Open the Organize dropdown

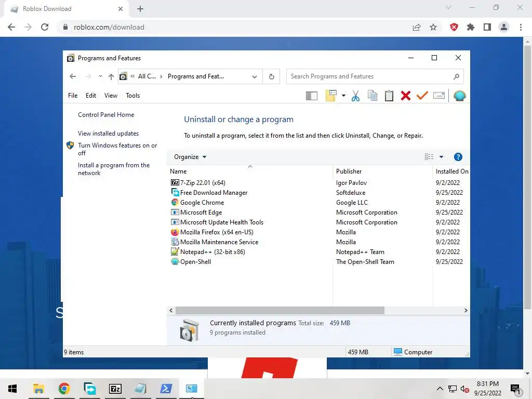pos(190,157)
